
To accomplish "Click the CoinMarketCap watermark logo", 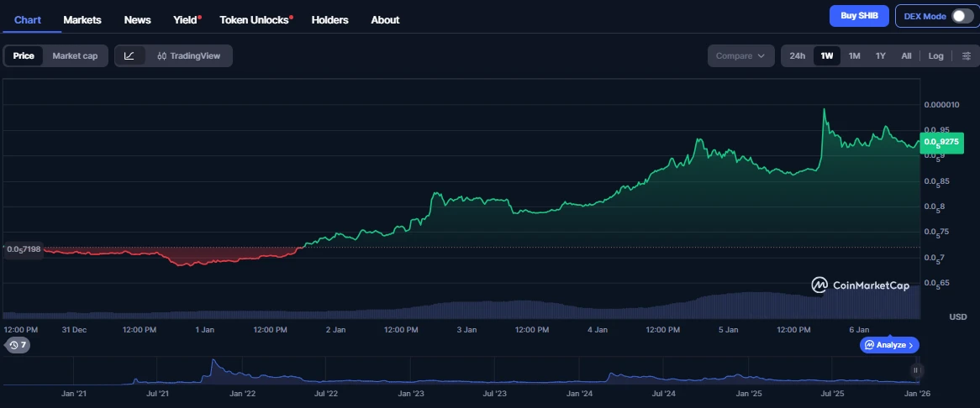I will pos(861,285).
